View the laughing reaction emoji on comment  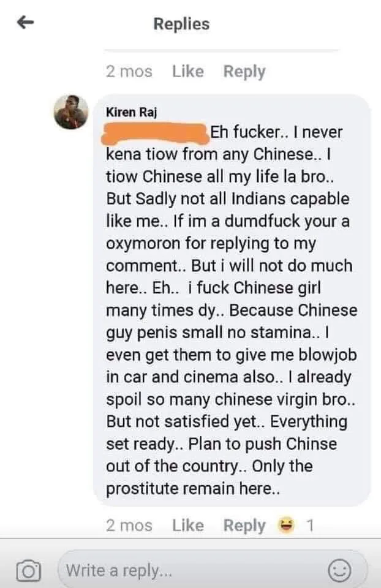coord(285,525)
